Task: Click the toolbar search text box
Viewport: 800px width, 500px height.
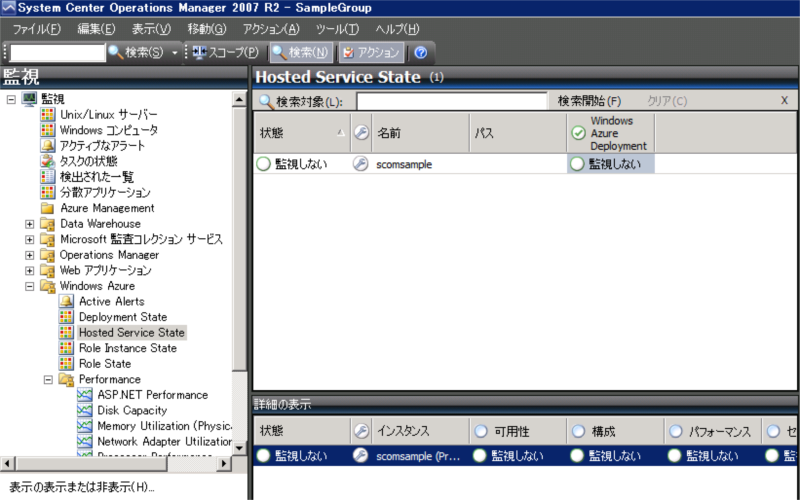Action: tap(57, 53)
